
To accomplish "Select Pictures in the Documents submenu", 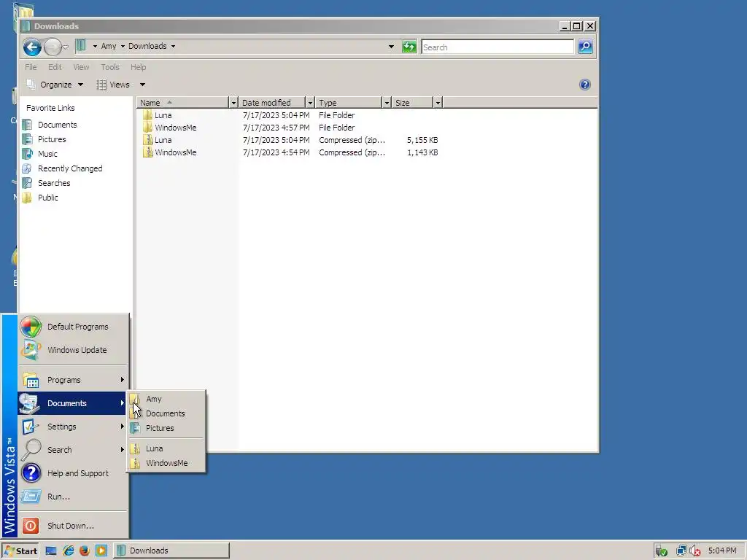I will [166, 428].
